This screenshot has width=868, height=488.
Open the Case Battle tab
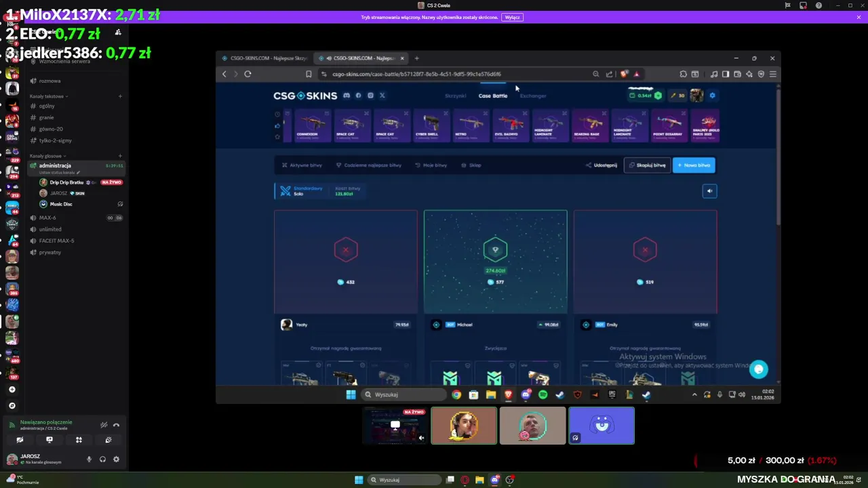pyautogui.click(x=493, y=96)
